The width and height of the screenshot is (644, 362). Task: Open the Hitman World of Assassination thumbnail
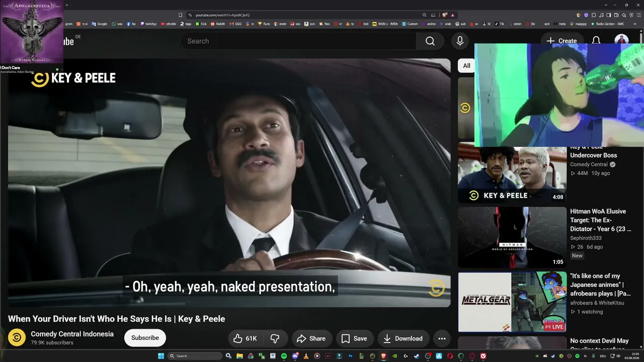(x=512, y=237)
